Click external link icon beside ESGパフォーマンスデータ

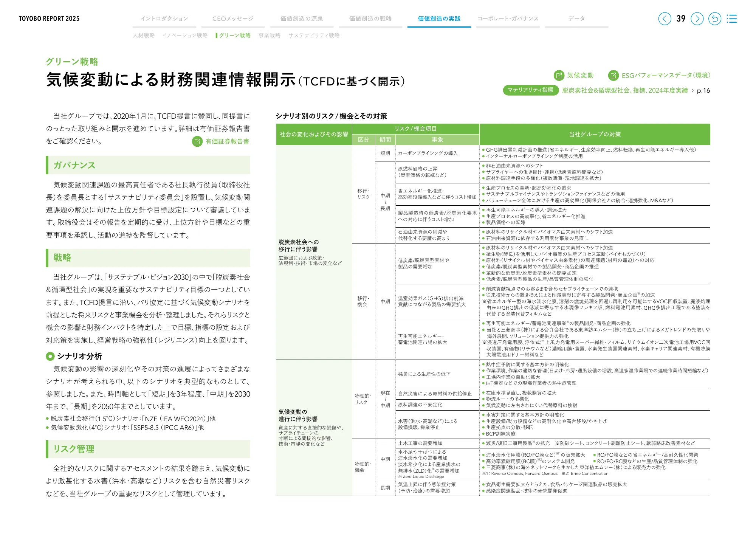coord(613,75)
